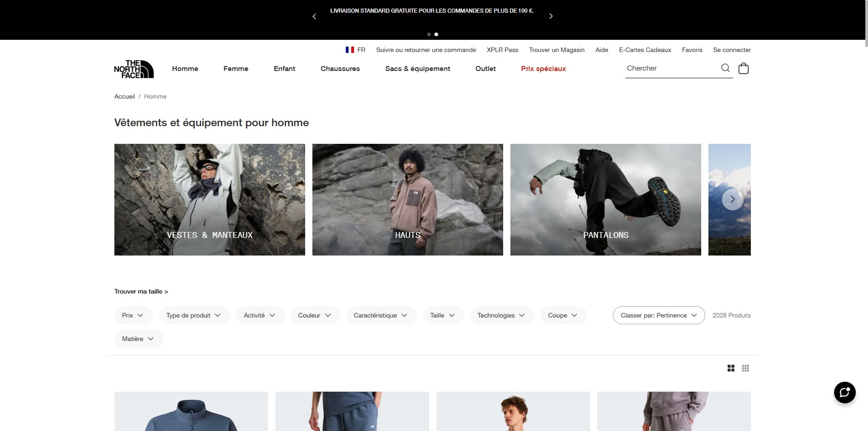
Task: Open the shopping bag icon
Action: pos(743,68)
